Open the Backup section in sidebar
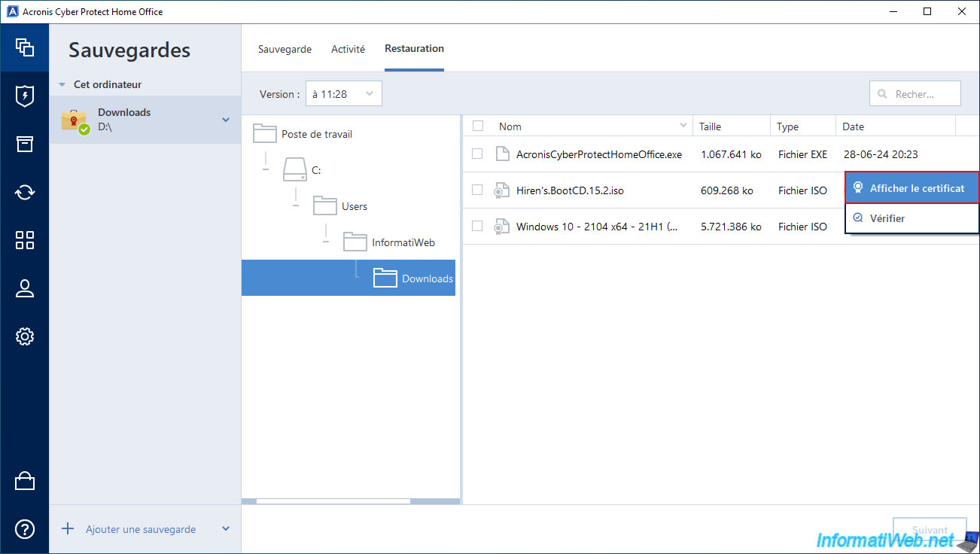The width and height of the screenshot is (980, 554). [25, 47]
